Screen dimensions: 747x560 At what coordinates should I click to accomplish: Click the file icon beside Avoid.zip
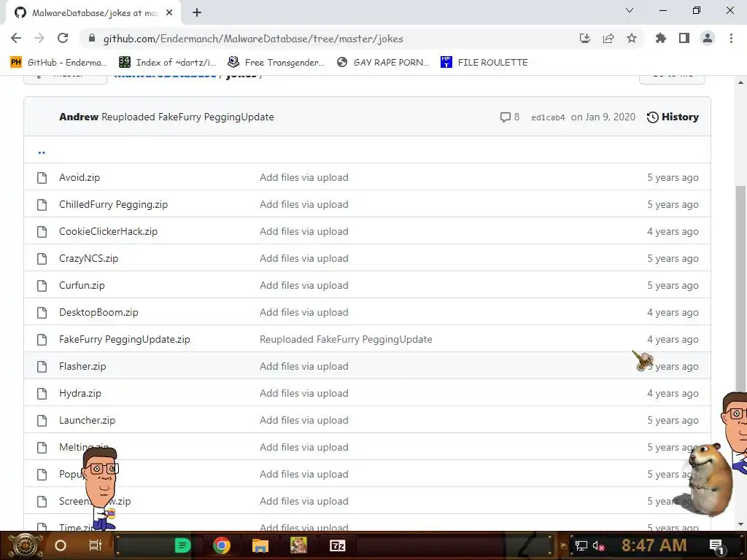pyautogui.click(x=42, y=178)
